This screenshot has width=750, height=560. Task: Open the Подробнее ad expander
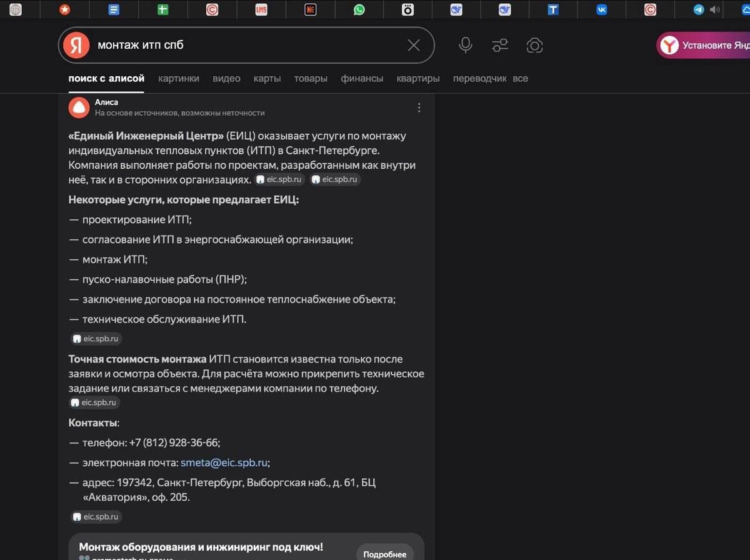[x=385, y=553]
